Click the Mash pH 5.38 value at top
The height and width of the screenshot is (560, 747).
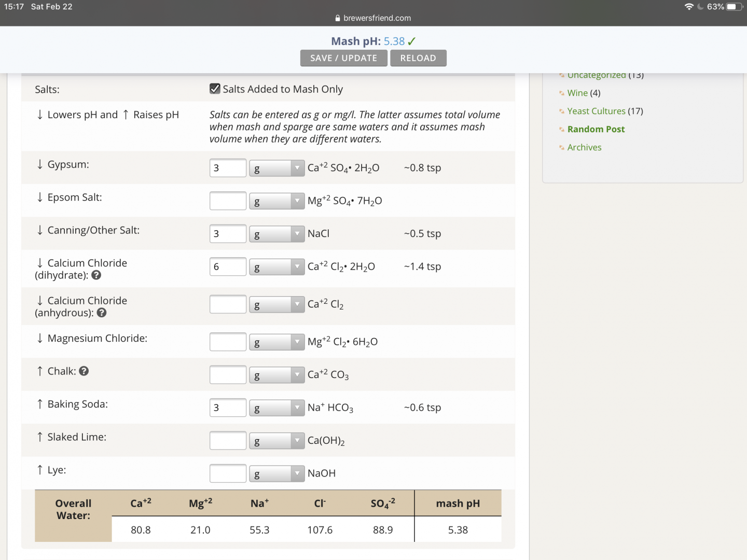[x=394, y=41]
